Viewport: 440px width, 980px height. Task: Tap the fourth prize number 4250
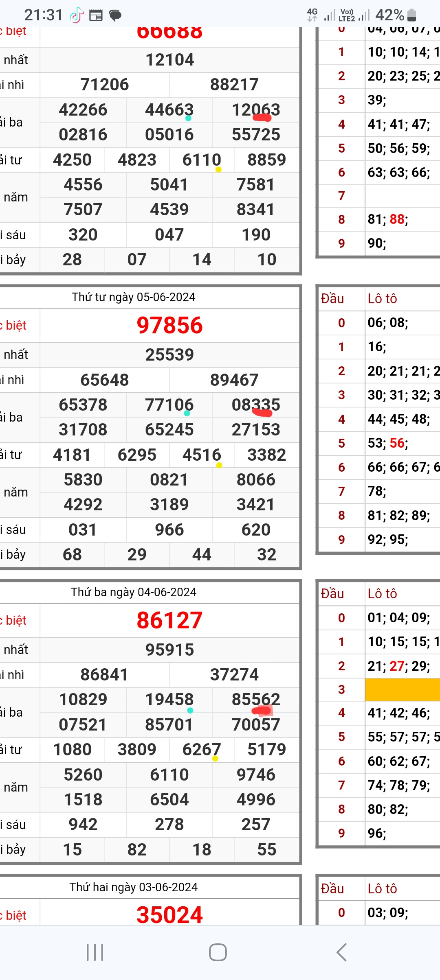73,160
